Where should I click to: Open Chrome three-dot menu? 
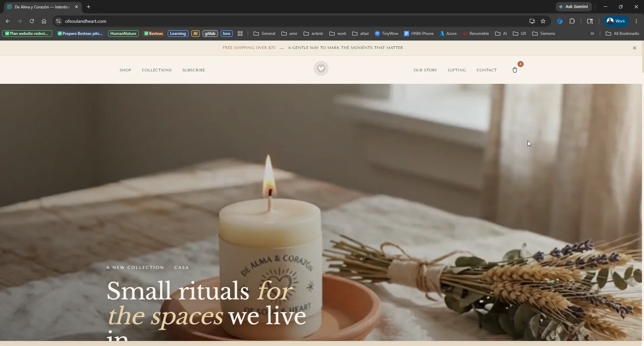[636, 21]
